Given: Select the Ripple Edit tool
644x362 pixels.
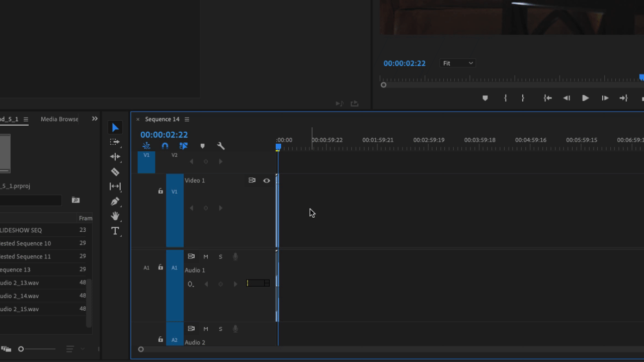Looking at the screenshot, I should point(115,156).
